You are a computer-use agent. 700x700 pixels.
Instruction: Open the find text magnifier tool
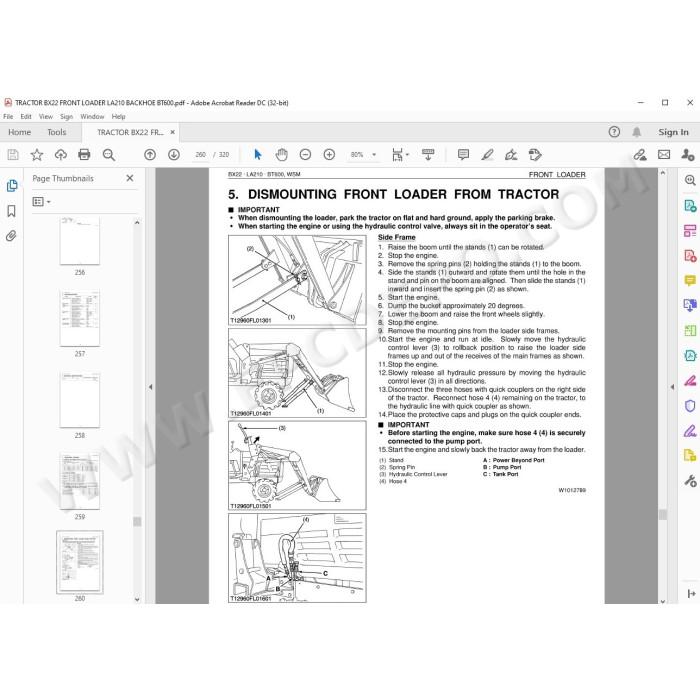click(x=108, y=154)
